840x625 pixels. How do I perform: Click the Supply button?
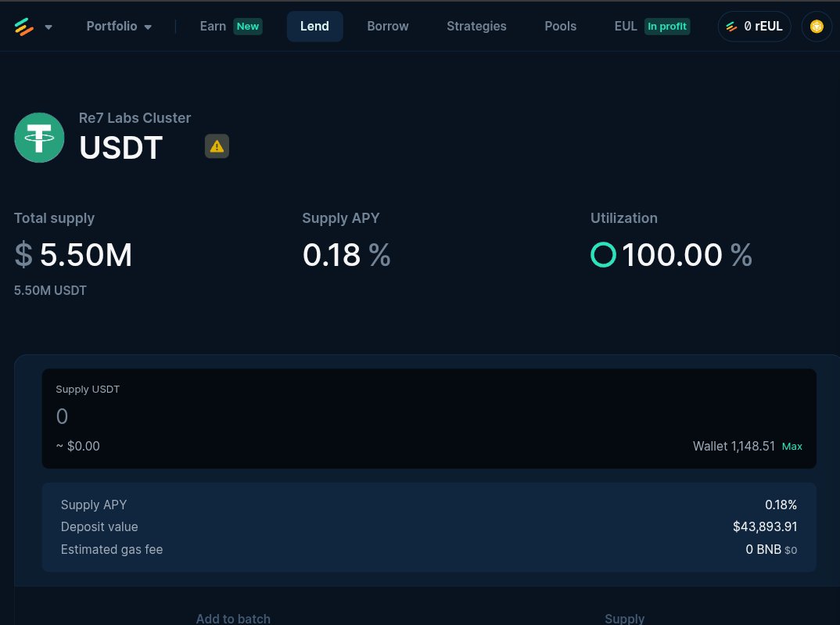coord(624,619)
